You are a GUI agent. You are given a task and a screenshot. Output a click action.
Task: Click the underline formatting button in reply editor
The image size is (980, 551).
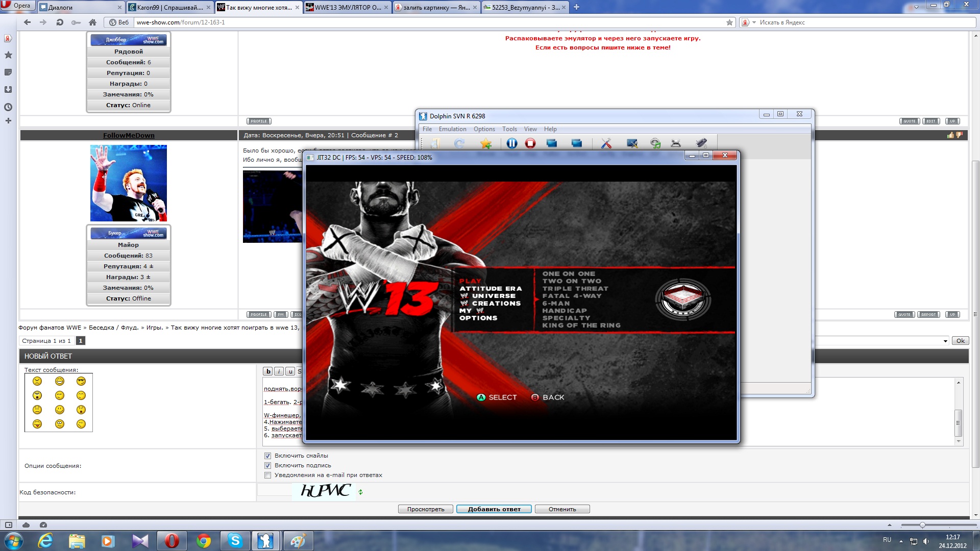tap(290, 371)
